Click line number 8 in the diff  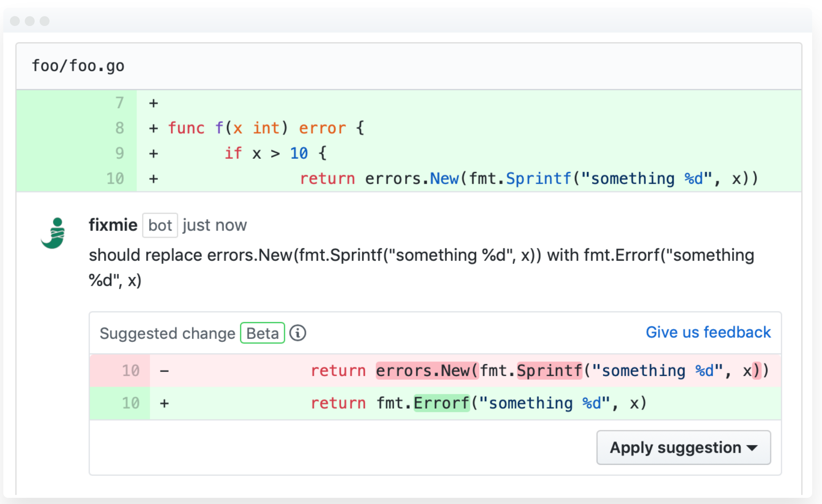pyautogui.click(x=119, y=128)
